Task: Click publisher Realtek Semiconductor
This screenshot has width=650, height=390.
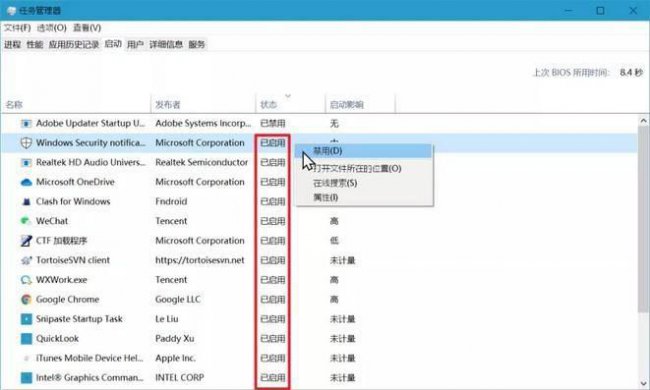Action: [201, 162]
